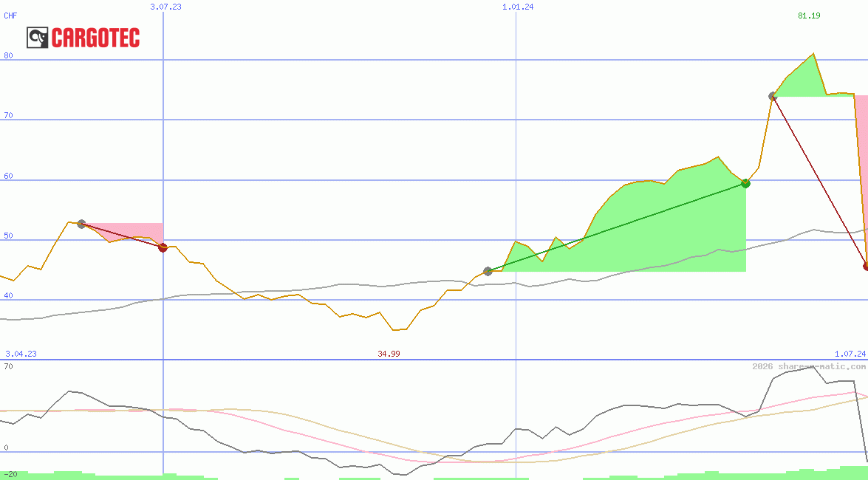Click the green sell marker dot near 60

tap(745, 183)
